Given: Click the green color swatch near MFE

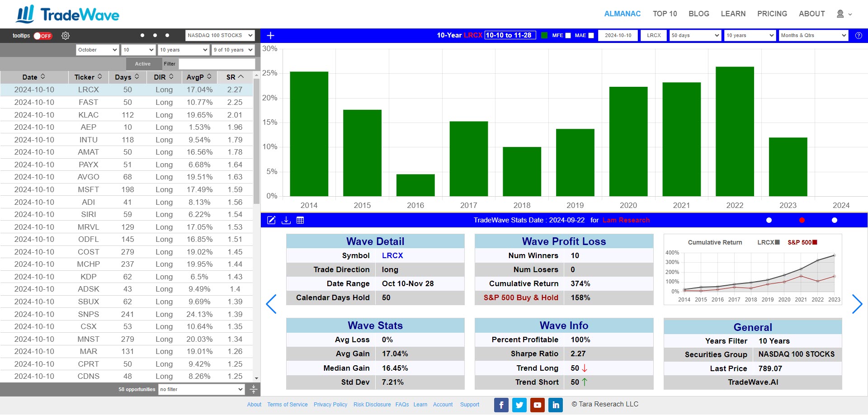Looking at the screenshot, I should [544, 35].
